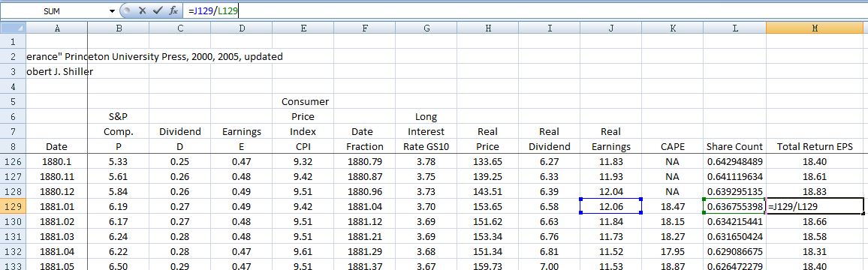868x270 pixels.
Task: Open the Name Box dropdown arrow
Action: coord(113,10)
